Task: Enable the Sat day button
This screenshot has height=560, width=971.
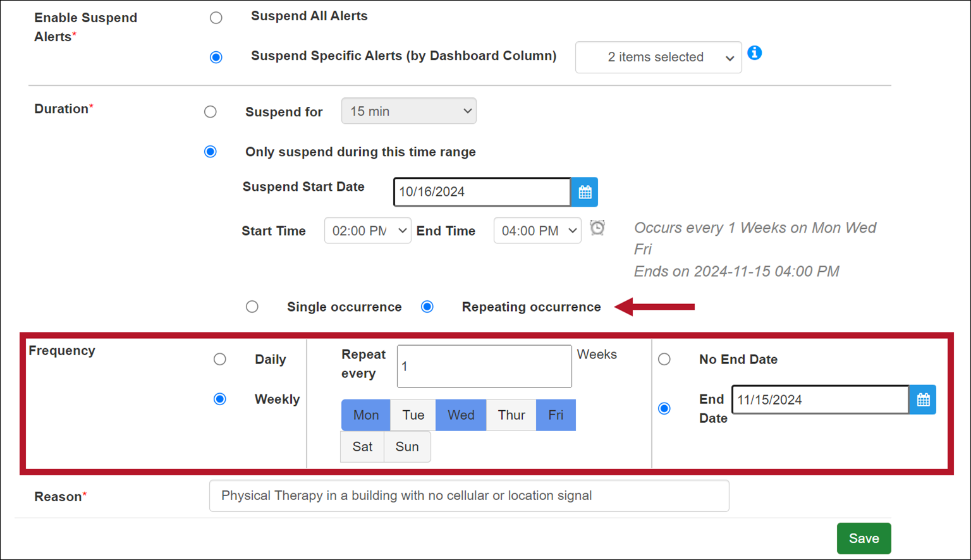Action: coord(362,447)
